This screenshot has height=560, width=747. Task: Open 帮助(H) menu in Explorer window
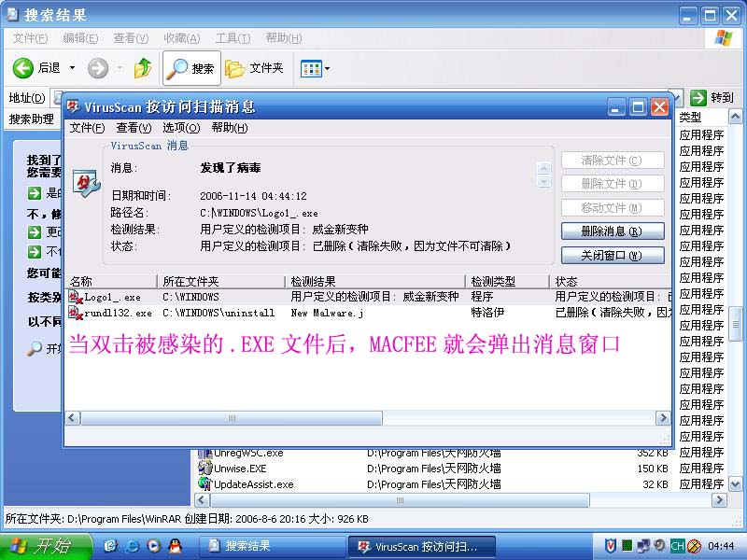click(284, 38)
